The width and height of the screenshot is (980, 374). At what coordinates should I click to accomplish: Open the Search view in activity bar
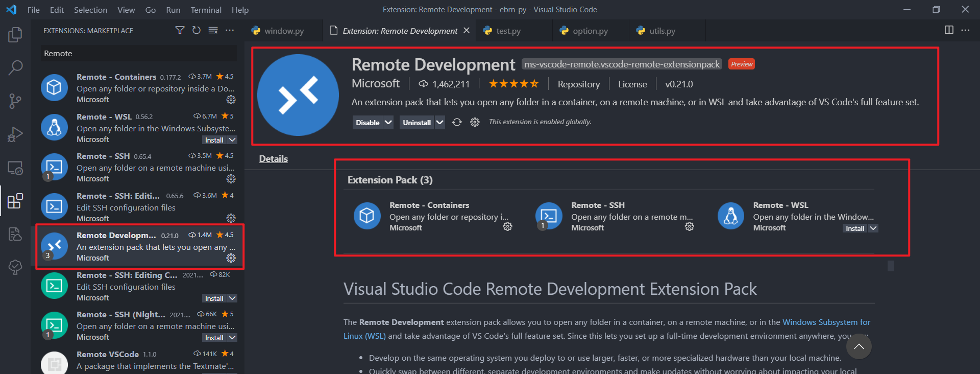coord(15,67)
